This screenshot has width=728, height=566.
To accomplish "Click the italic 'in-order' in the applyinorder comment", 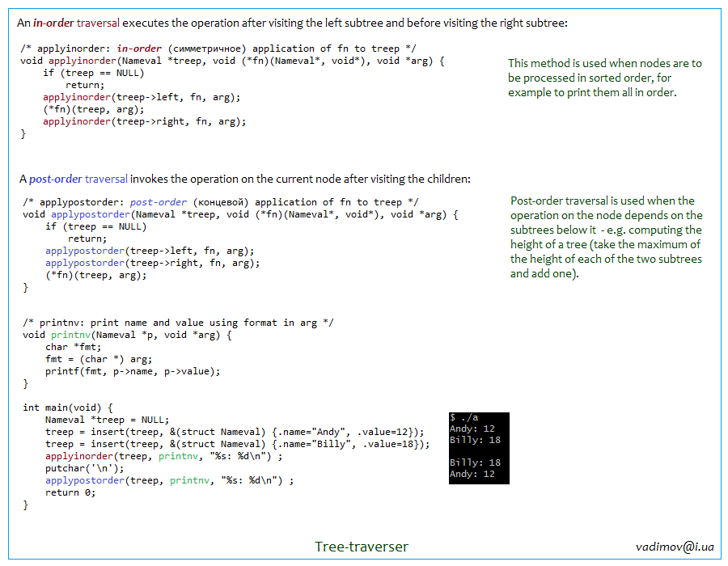I will 139,49.
